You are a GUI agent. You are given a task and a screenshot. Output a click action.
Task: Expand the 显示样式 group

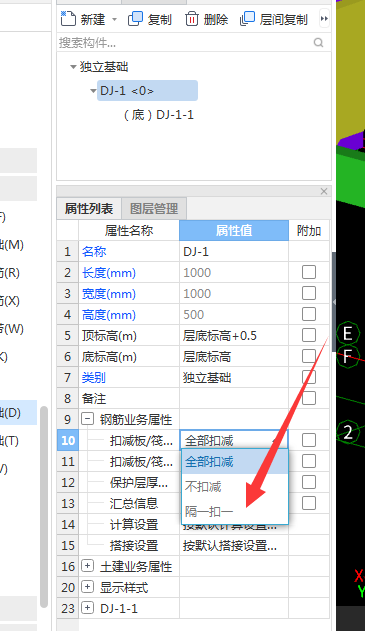(x=87, y=587)
